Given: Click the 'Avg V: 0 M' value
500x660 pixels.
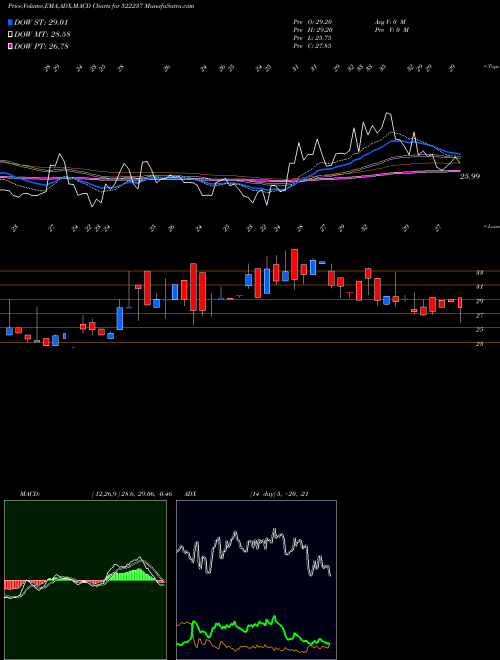Looking at the screenshot, I should point(390,21).
